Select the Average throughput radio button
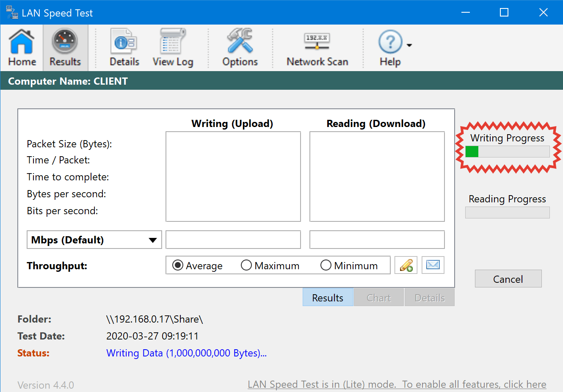Viewport: 563px width, 392px height. coord(178,265)
